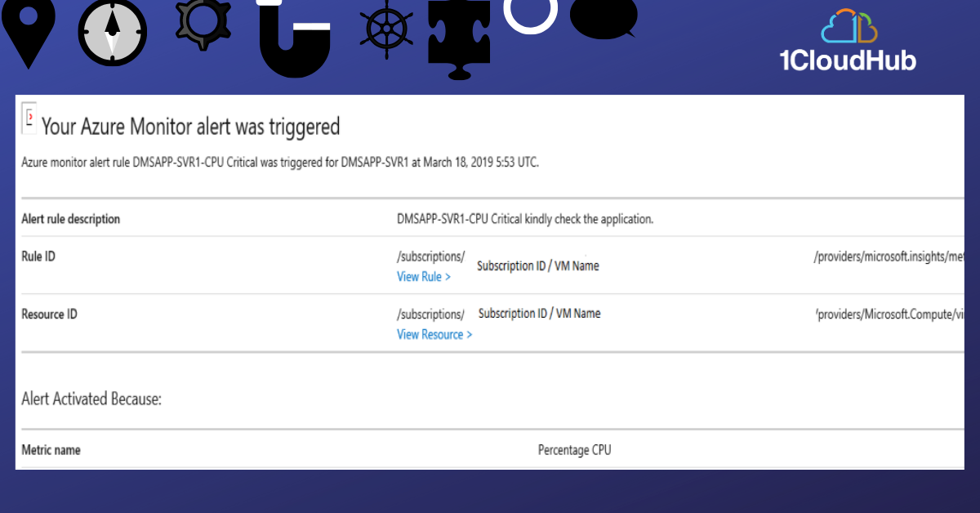Viewport: 980px width, 513px height.
Task: Click the 1CloudHub cloud logo
Action: point(849,26)
